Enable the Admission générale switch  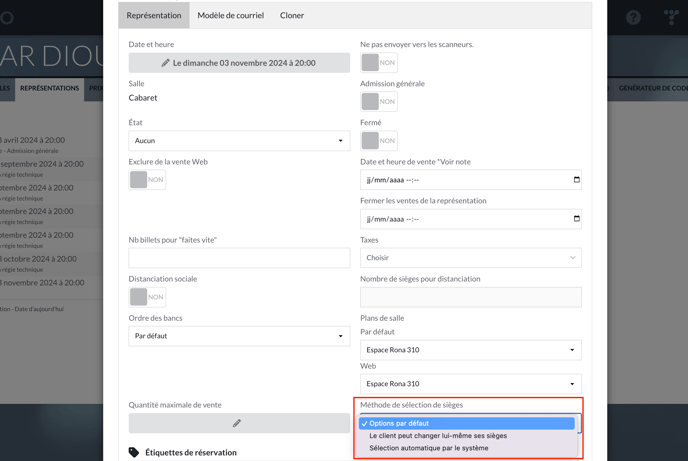378,101
